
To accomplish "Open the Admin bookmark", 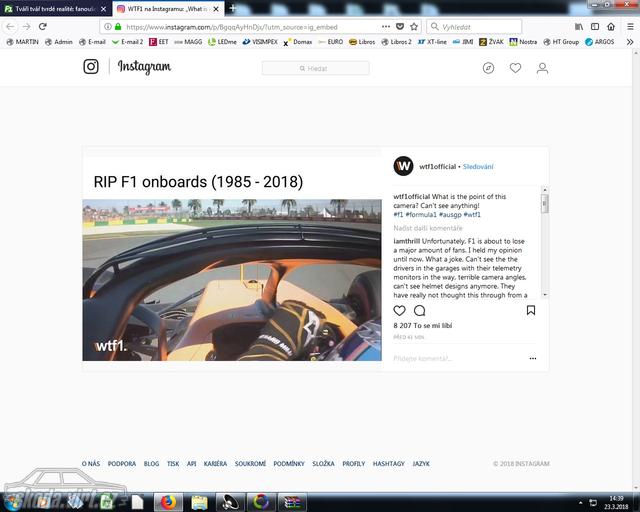I will (x=58, y=42).
